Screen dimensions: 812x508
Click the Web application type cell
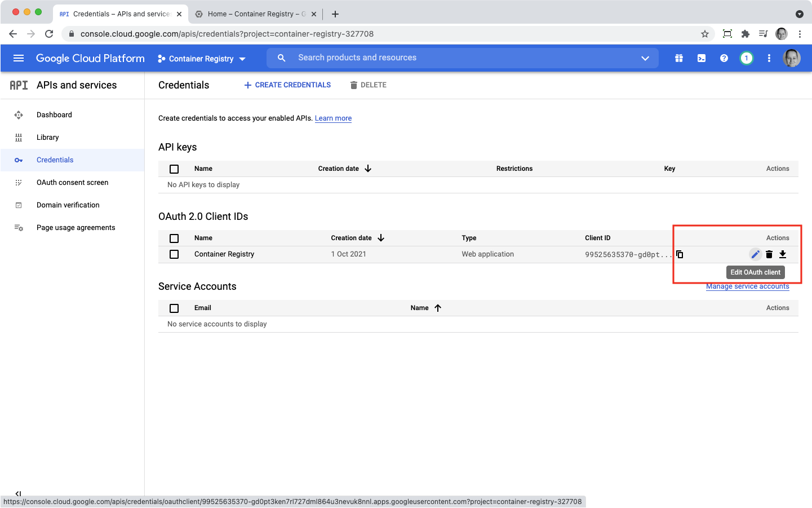point(488,254)
